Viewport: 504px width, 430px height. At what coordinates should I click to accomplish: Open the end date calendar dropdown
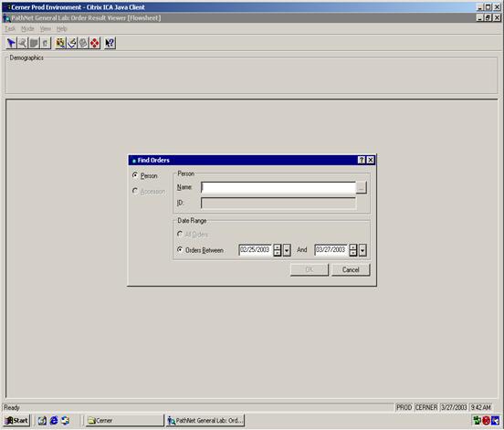[x=362, y=250]
